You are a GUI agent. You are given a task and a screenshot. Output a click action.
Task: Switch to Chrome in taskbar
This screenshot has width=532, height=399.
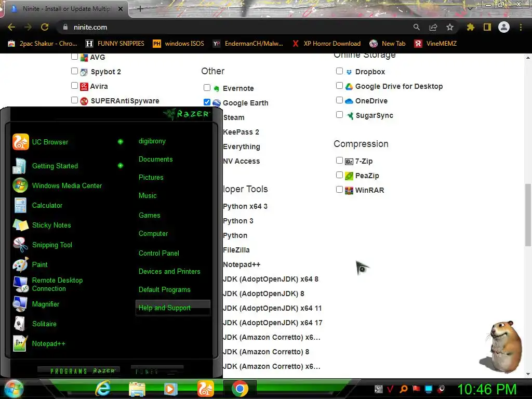240,389
